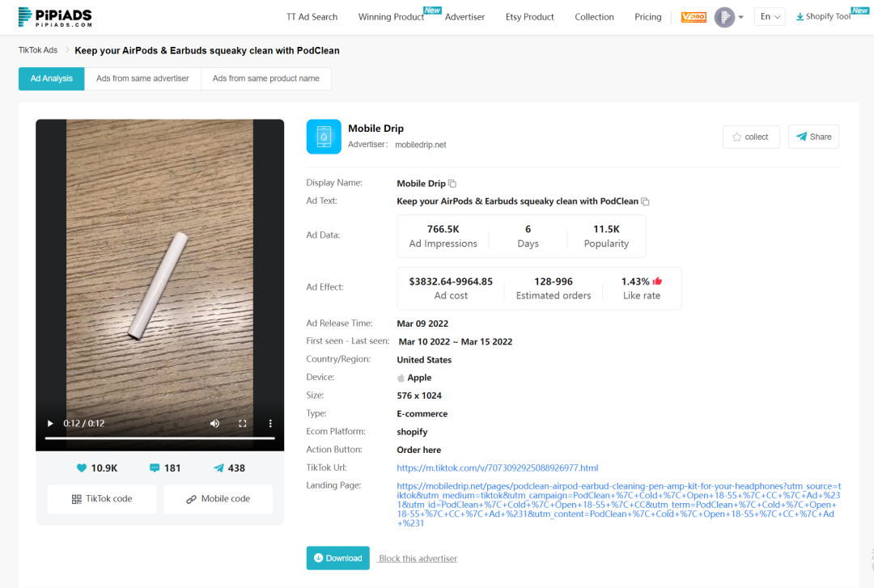Click the collect star button

(x=751, y=137)
